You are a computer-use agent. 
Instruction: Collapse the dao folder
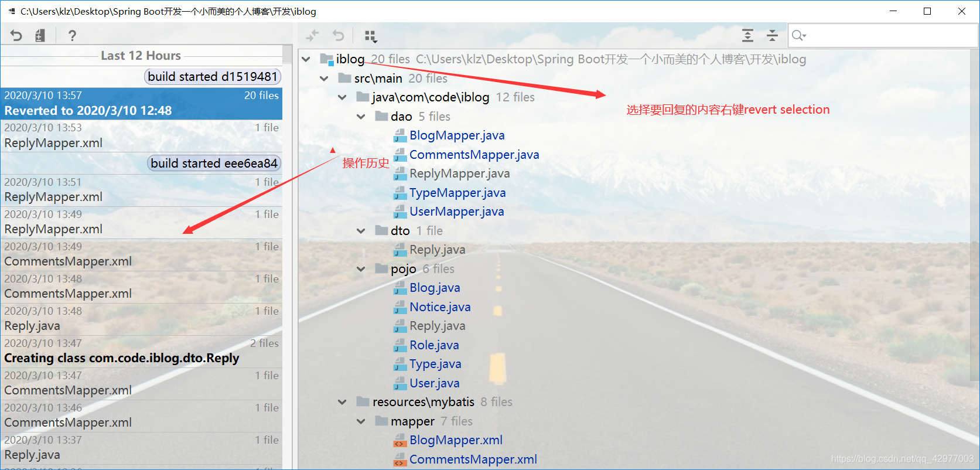pos(361,117)
